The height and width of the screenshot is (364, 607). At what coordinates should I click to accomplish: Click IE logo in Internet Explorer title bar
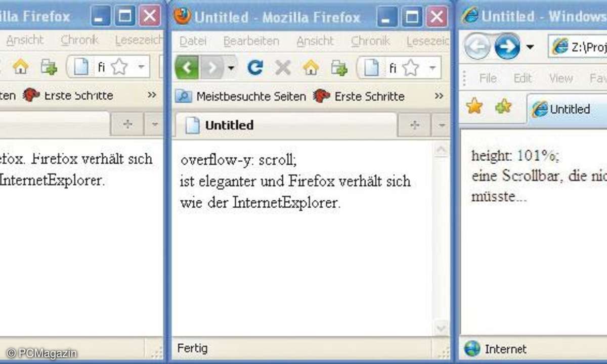point(470,16)
